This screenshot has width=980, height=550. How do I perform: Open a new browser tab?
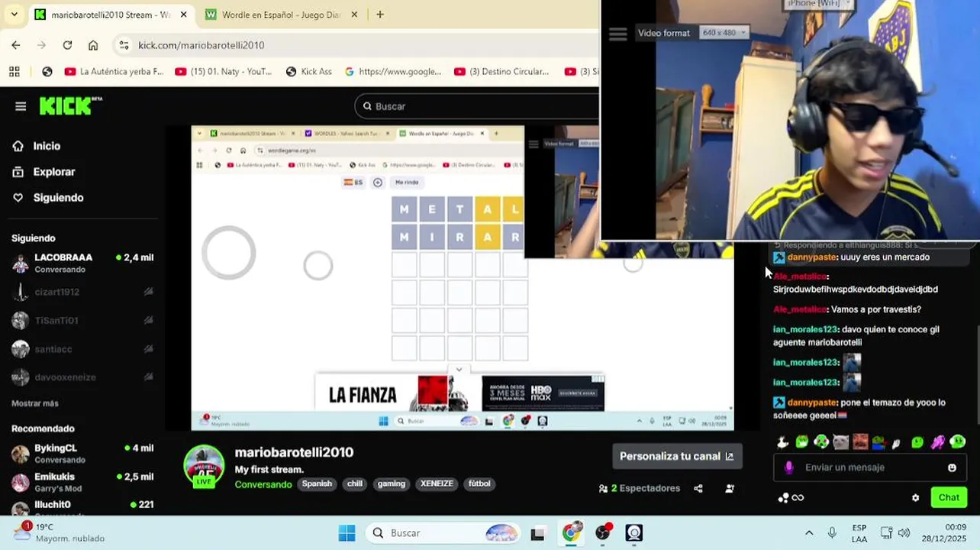(380, 15)
